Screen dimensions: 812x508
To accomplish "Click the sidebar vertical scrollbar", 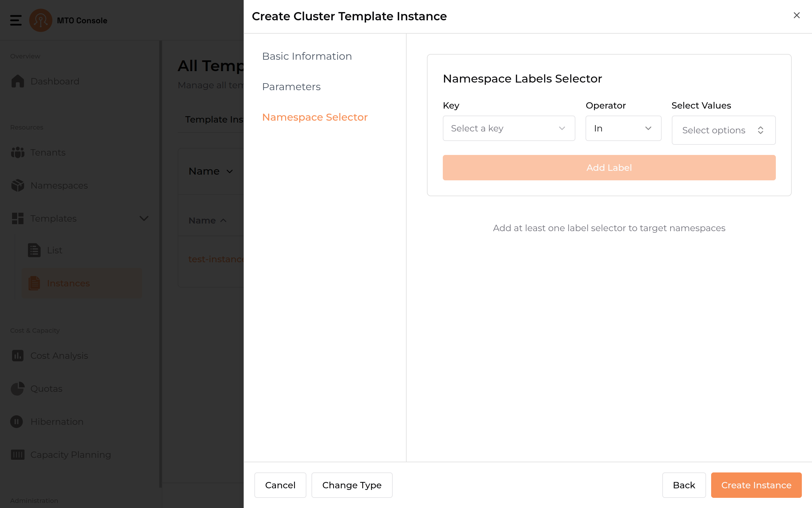I will click(x=160, y=264).
